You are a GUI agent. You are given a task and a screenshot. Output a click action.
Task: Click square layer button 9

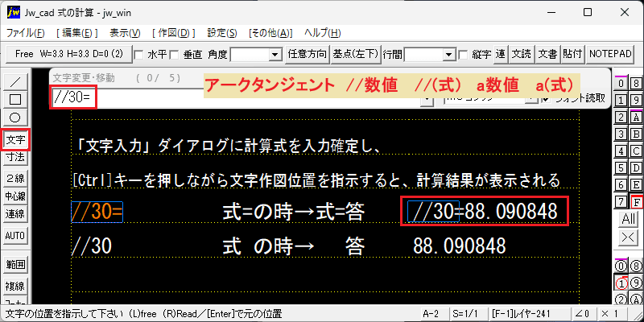coord(636,99)
